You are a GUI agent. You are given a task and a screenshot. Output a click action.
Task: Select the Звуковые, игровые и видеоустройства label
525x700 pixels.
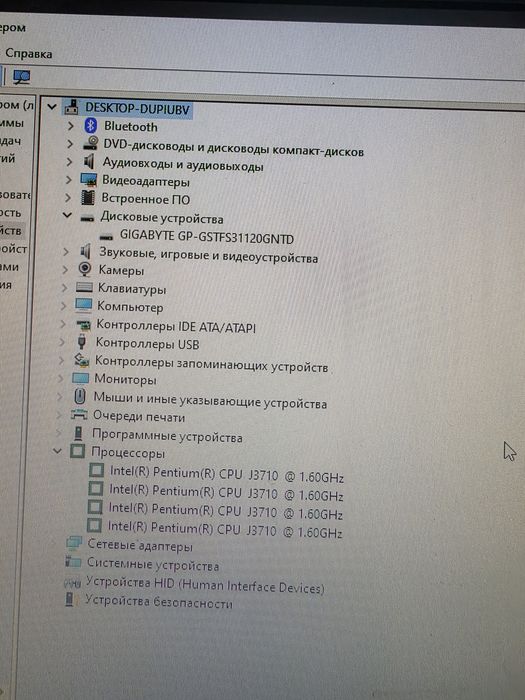(208, 254)
